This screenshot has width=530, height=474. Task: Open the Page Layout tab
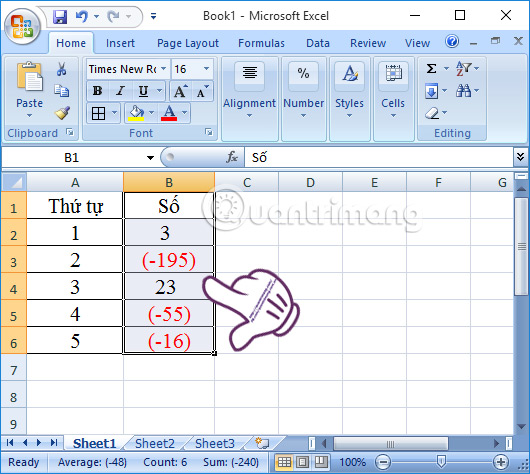188,43
